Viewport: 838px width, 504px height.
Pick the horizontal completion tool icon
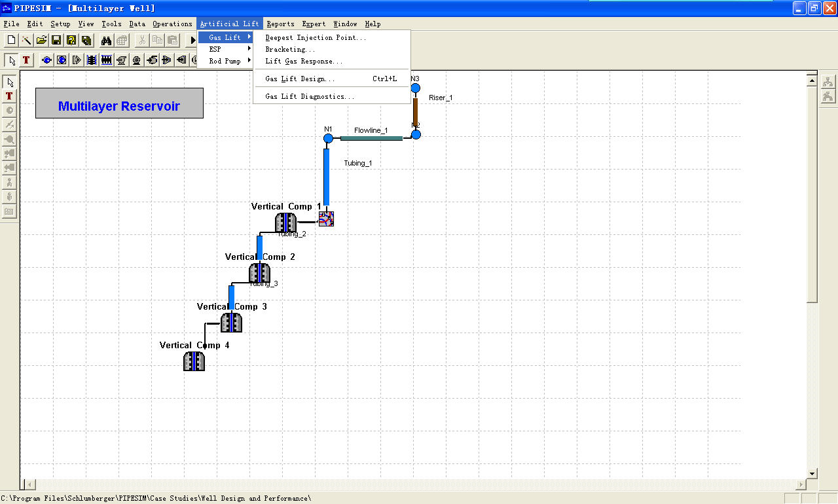coord(107,60)
